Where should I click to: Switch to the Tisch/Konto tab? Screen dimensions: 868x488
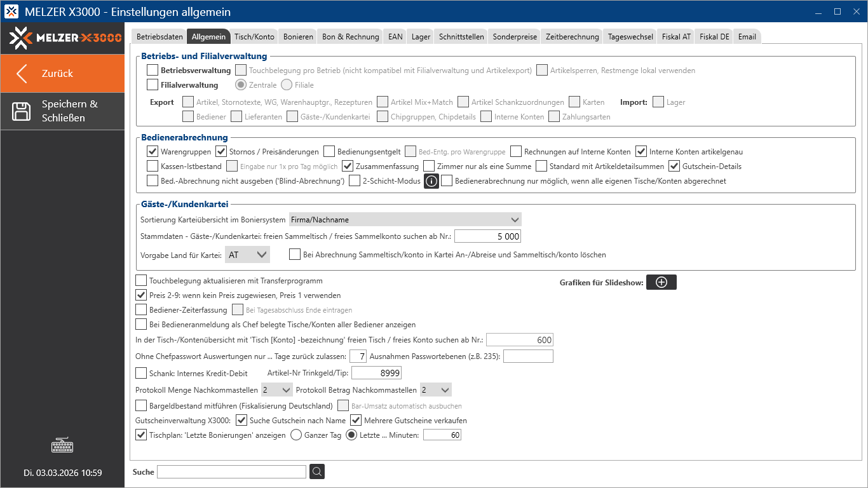click(x=254, y=37)
